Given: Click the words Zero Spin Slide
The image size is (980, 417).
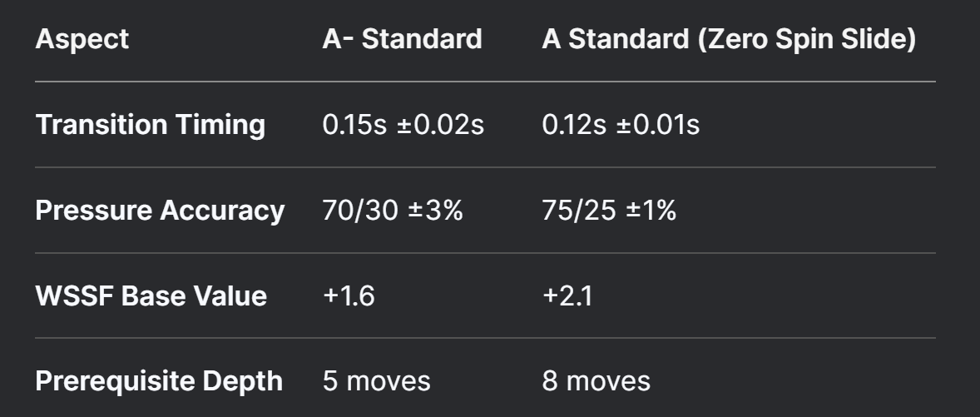Looking at the screenshot, I should pos(802,39).
